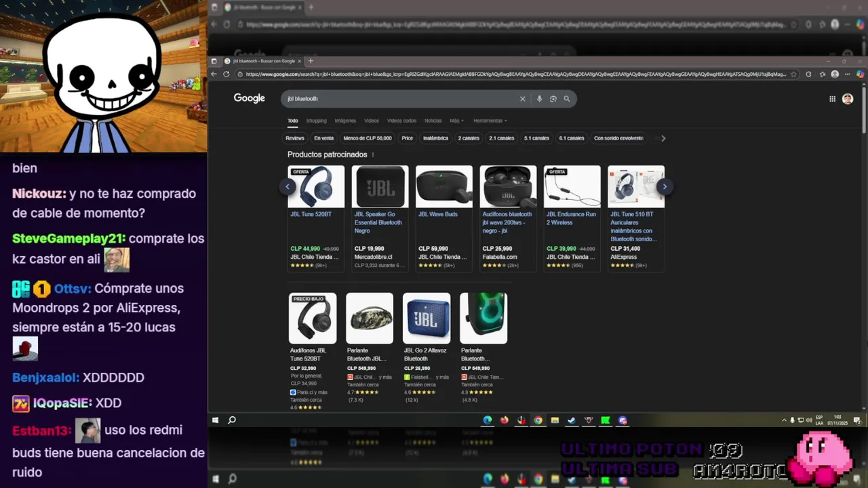The width and height of the screenshot is (868, 488).
Task: Open JBL Tune 510 BT AliExpress link
Action: (x=633, y=226)
